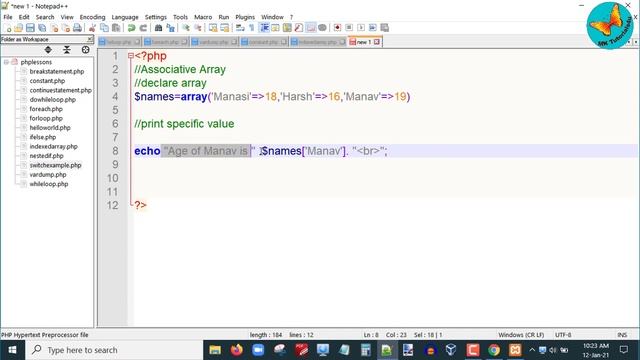Viewport: 640px width, 360px height.
Task: Collapse all folders in workspace panel
Action: pyautogui.click(x=67, y=50)
